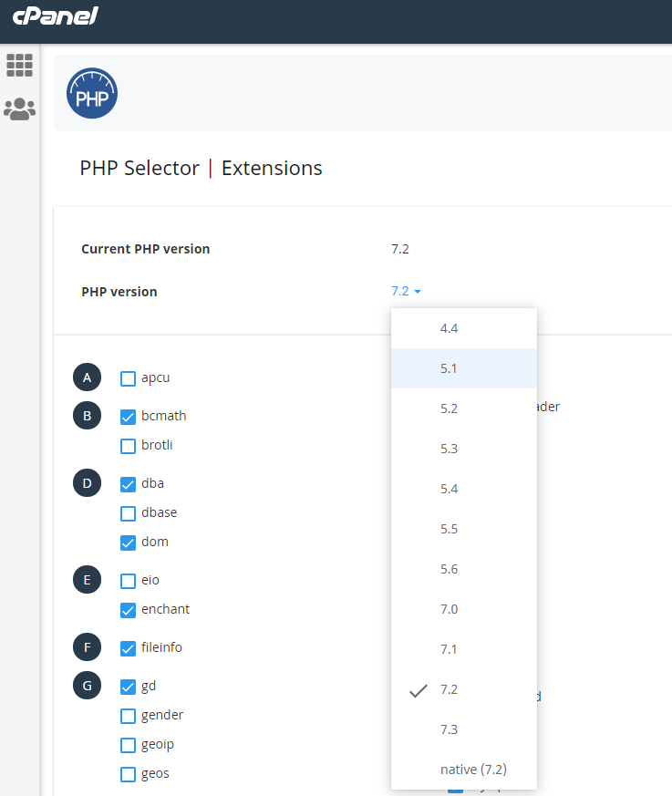Click the letter E group badge
Image resolution: width=672 pixels, height=796 pixels.
tap(88, 580)
